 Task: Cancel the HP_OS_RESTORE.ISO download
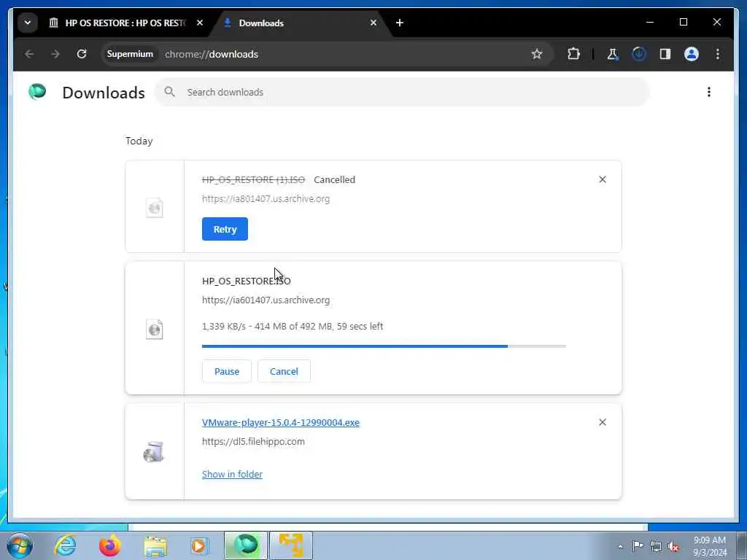tap(284, 371)
